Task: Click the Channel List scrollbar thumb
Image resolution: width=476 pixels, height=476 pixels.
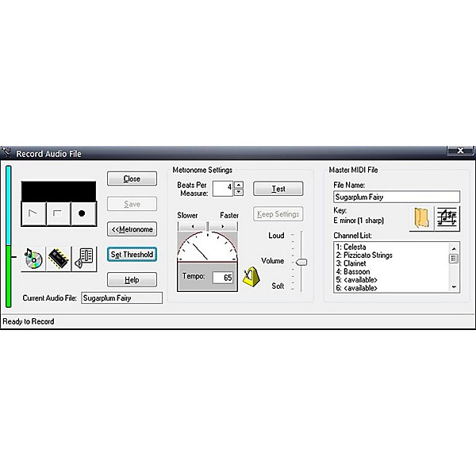Action: click(x=454, y=259)
